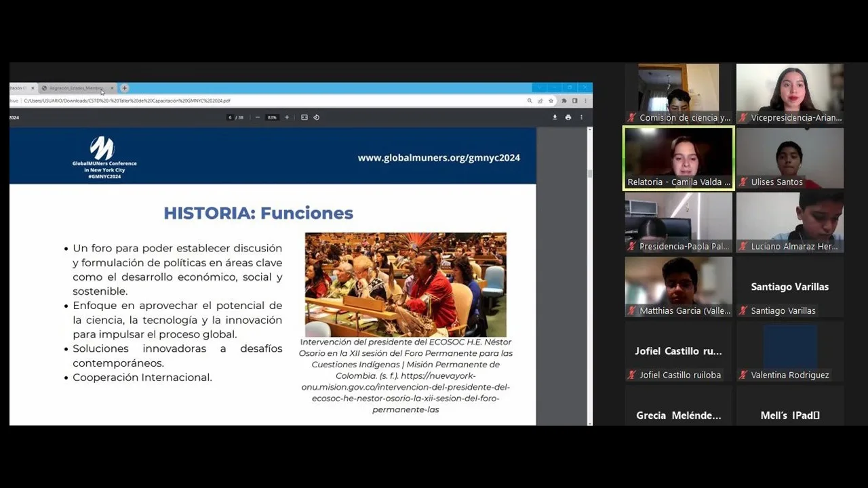Click the fit to page icon
Image resolution: width=868 pixels, height=488 pixels.
tap(304, 117)
